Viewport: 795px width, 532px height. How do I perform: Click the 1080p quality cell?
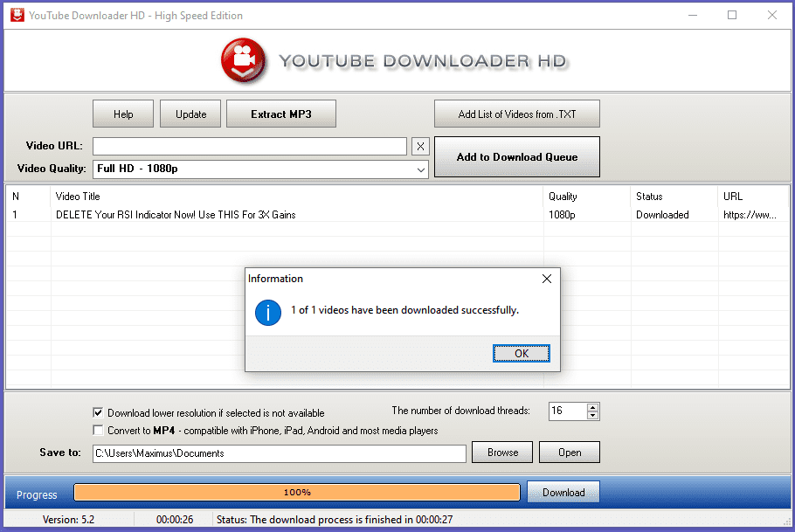pos(562,215)
